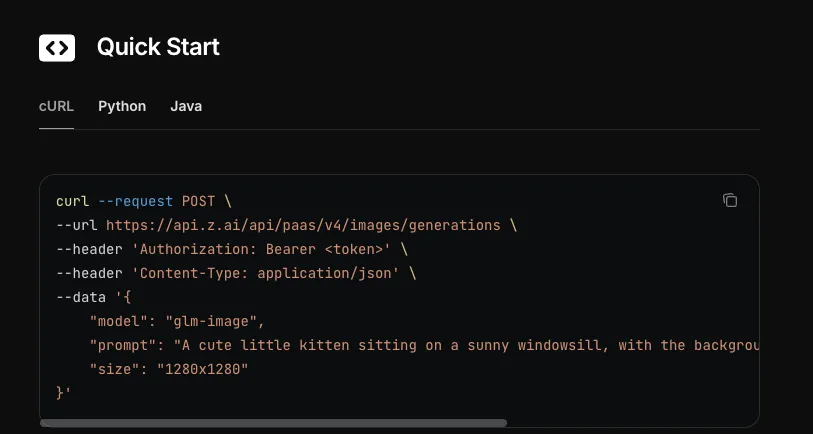
Task: Click the empty scrollbar track right of the thumb
Action: 630,423
